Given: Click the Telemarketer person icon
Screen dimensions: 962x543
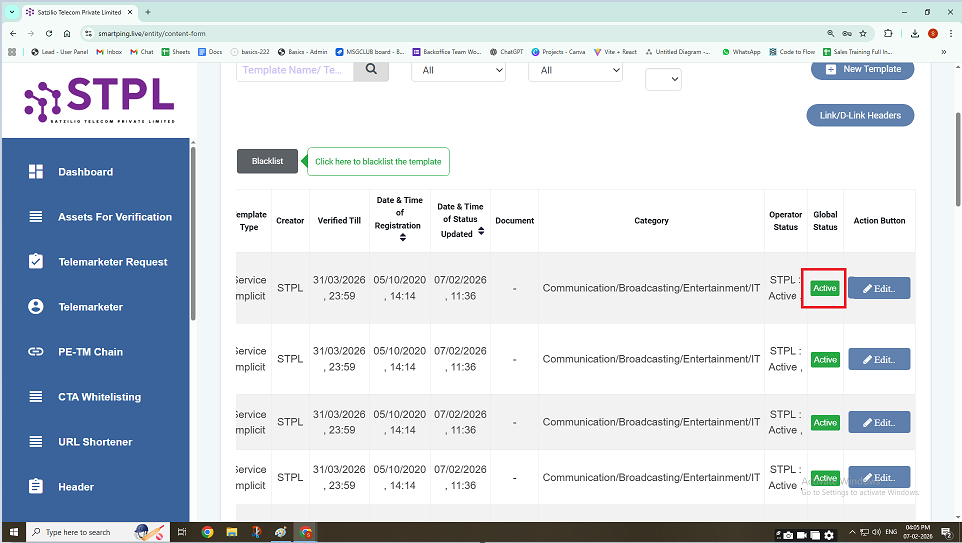Looking at the screenshot, I should coord(36,307).
